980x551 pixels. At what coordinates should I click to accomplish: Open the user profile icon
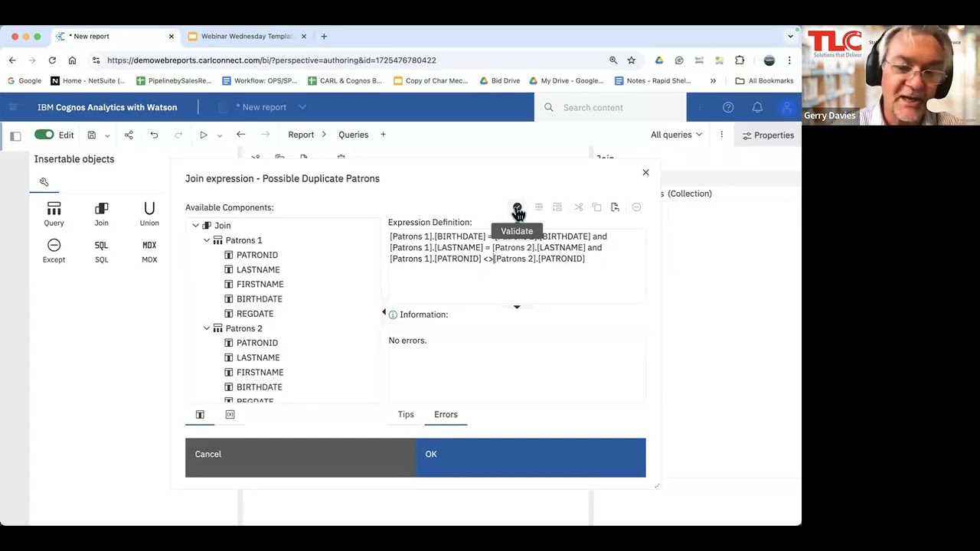[786, 108]
